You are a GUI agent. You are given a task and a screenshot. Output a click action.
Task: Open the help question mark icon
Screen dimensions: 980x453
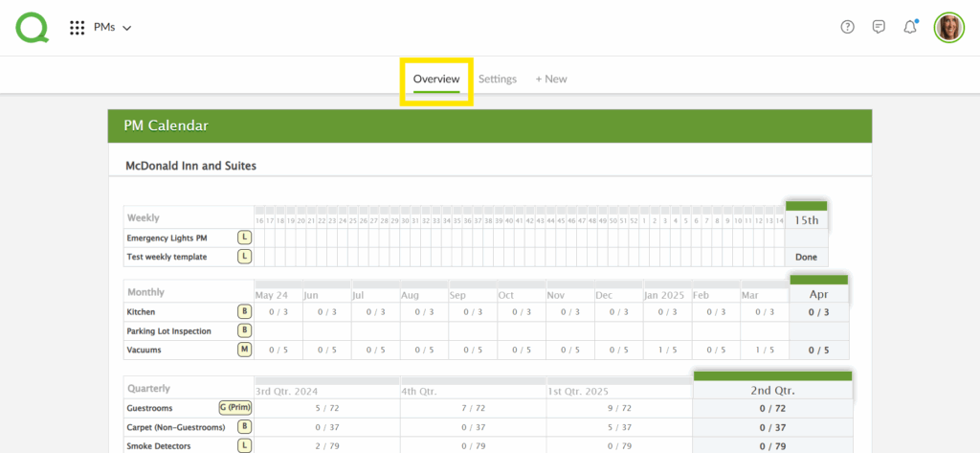[x=847, y=27]
